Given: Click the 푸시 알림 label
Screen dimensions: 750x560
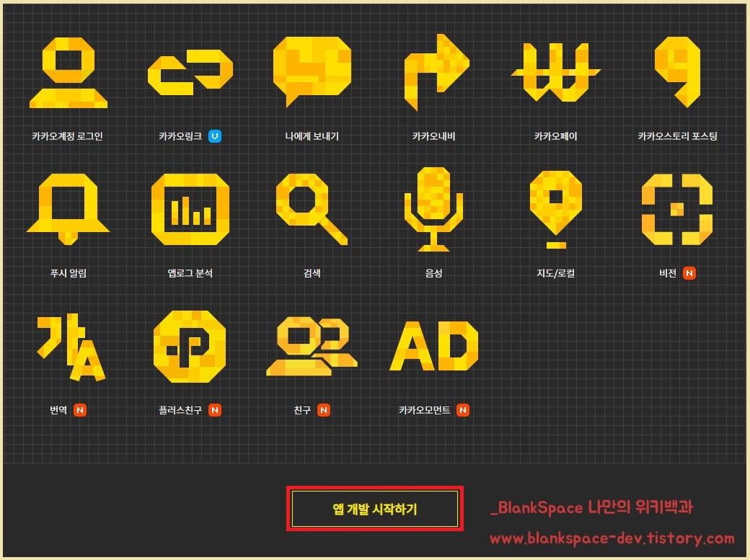Looking at the screenshot, I should click(69, 273).
